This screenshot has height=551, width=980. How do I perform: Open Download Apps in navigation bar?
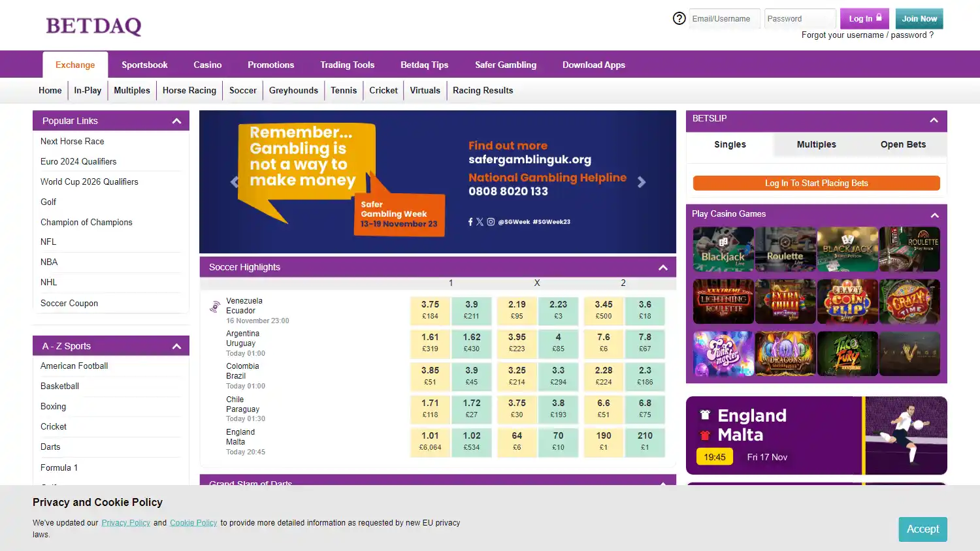point(593,65)
